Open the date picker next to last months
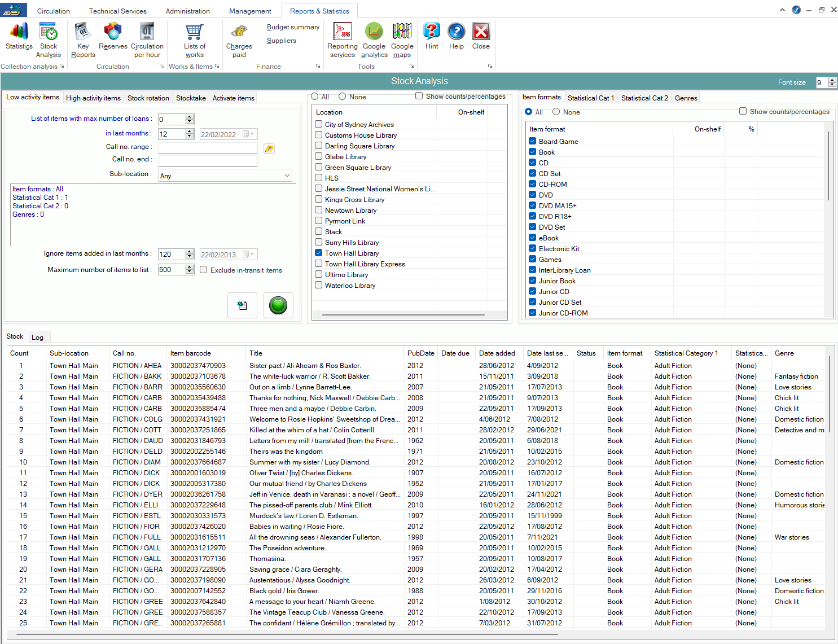The height and width of the screenshot is (644, 838). coord(251,134)
